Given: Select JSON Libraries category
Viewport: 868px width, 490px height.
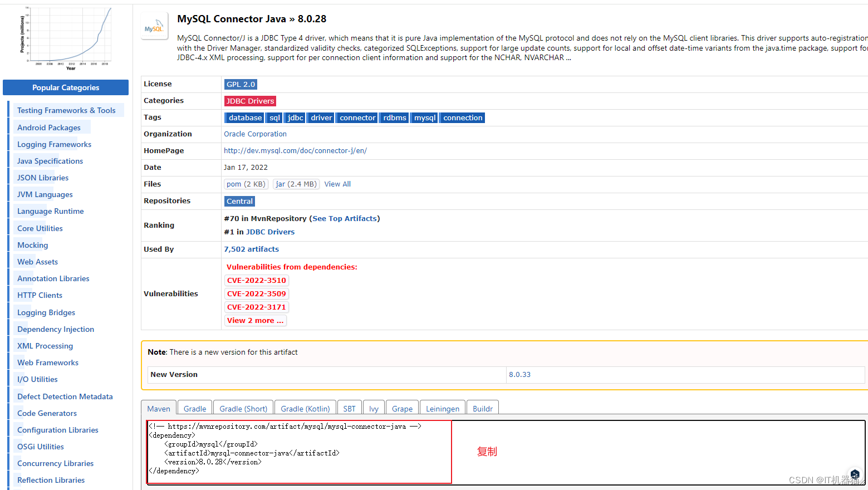Looking at the screenshot, I should (43, 178).
